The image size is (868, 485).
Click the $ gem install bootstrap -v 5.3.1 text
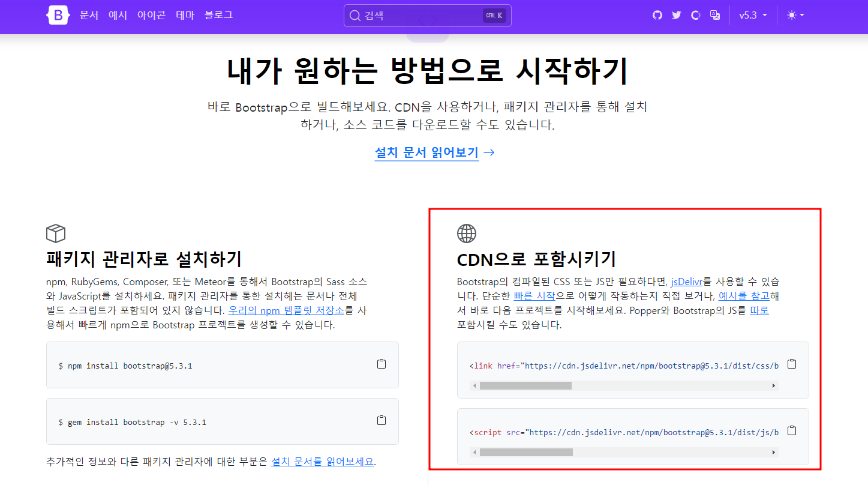tap(132, 422)
